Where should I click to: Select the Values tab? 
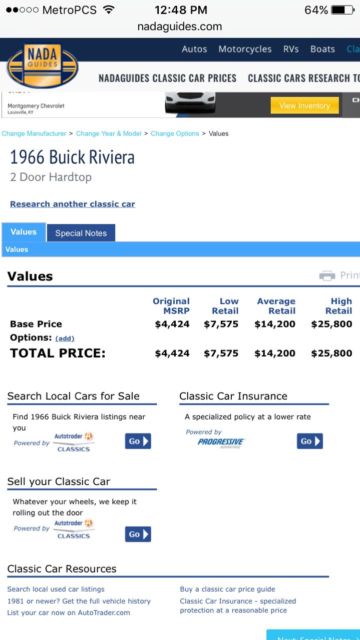24,232
